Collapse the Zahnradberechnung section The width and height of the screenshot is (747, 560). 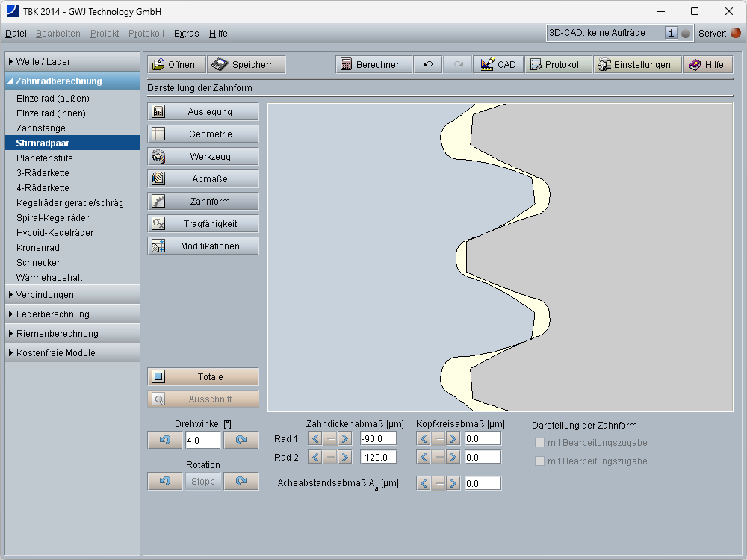(x=72, y=81)
